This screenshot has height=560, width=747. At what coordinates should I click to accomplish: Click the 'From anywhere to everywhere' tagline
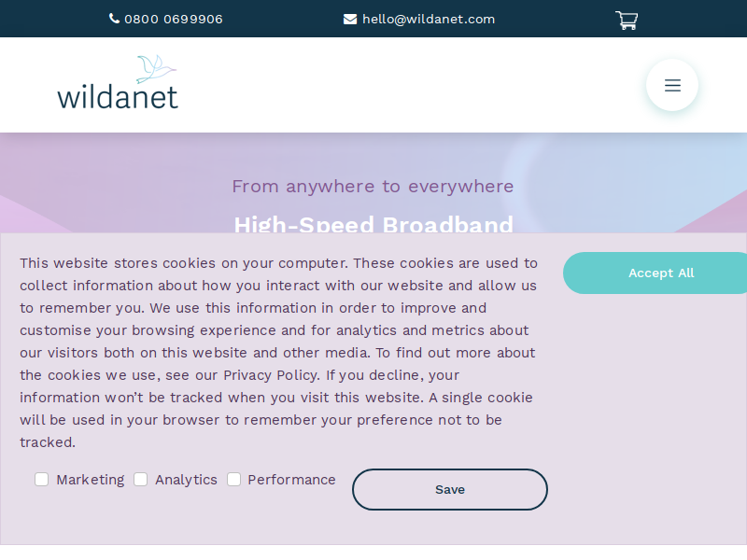pyautogui.click(x=373, y=186)
